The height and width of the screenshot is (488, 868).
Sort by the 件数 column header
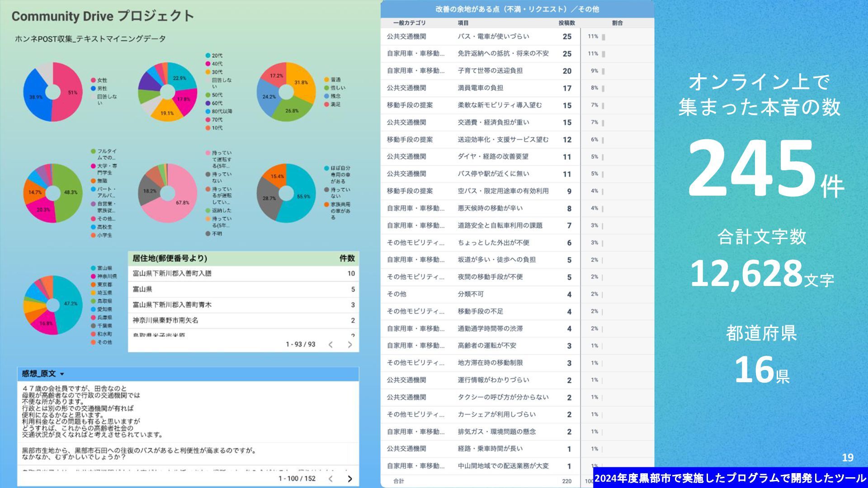click(x=347, y=258)
